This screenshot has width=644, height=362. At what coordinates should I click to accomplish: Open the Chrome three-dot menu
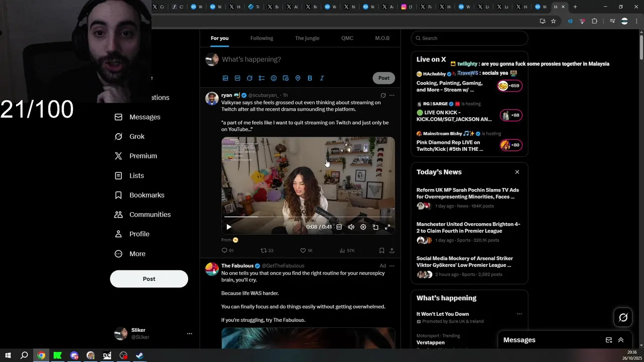tap(637, 21)
